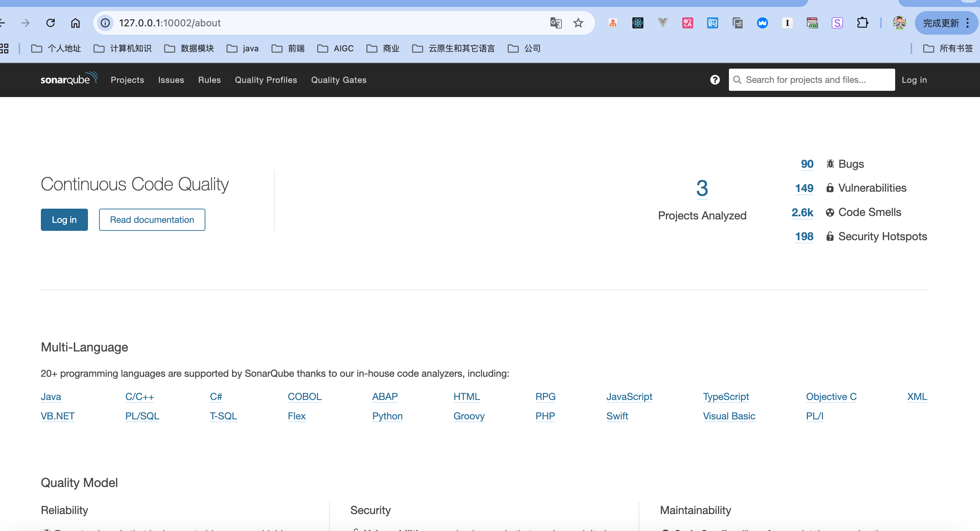
Task: Go to browser home icon
Action: (x=75, y=23)
